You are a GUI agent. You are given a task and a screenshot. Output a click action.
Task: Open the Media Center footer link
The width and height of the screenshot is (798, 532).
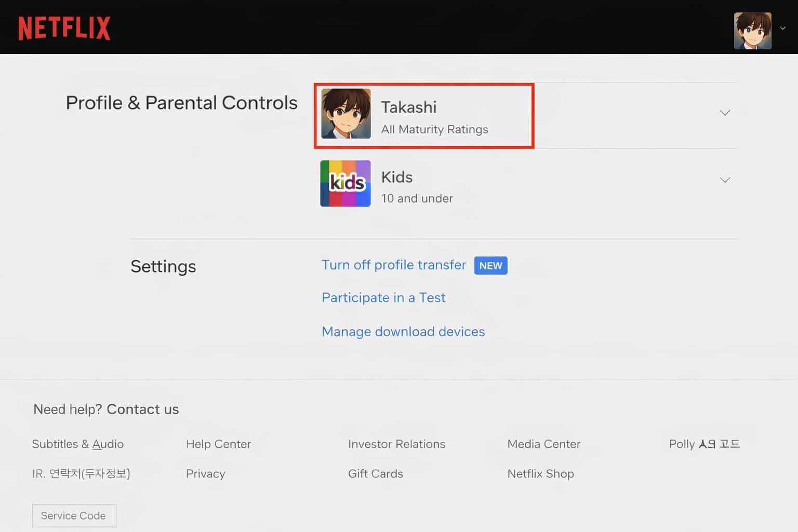(544, 444)
